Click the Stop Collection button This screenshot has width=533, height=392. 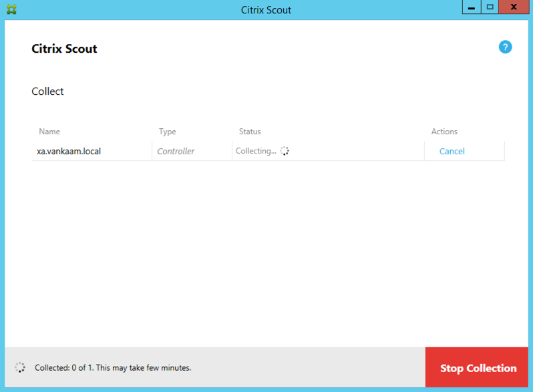pos(477,367)
